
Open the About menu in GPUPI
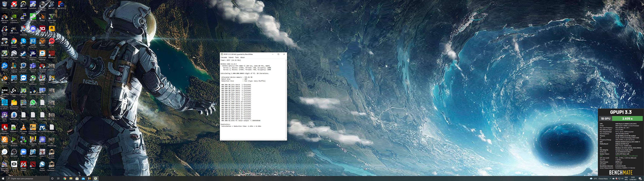[x=243, y=57]
